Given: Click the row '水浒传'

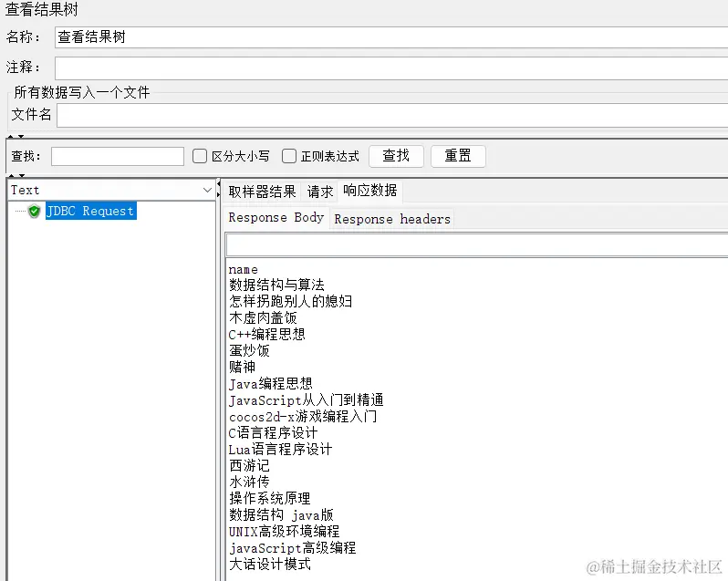Looking at the screenshot, I should 249,482.
